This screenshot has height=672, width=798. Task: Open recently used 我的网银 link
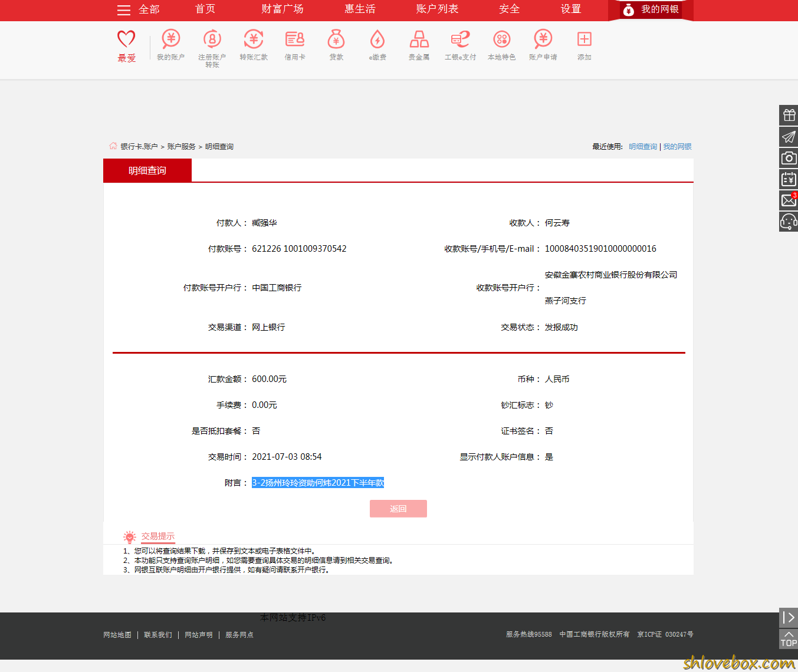pyautogui.click(x=677, y=147)
